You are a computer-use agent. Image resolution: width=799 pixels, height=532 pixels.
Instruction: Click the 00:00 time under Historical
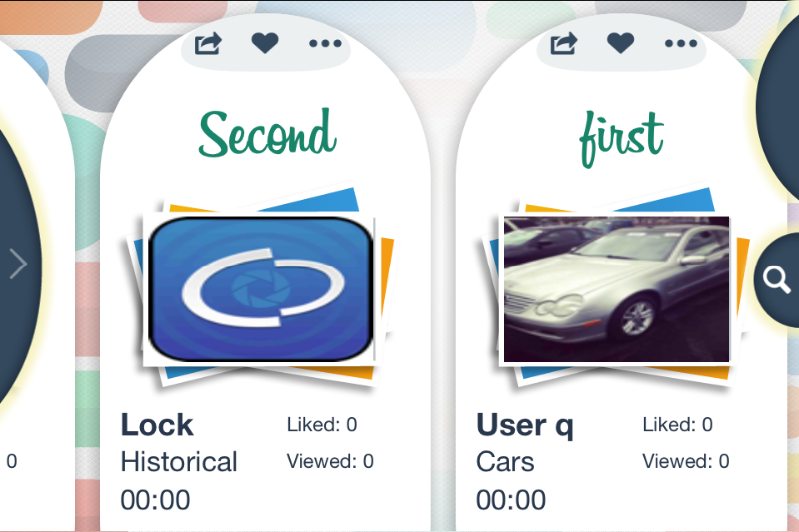(156, 499)
